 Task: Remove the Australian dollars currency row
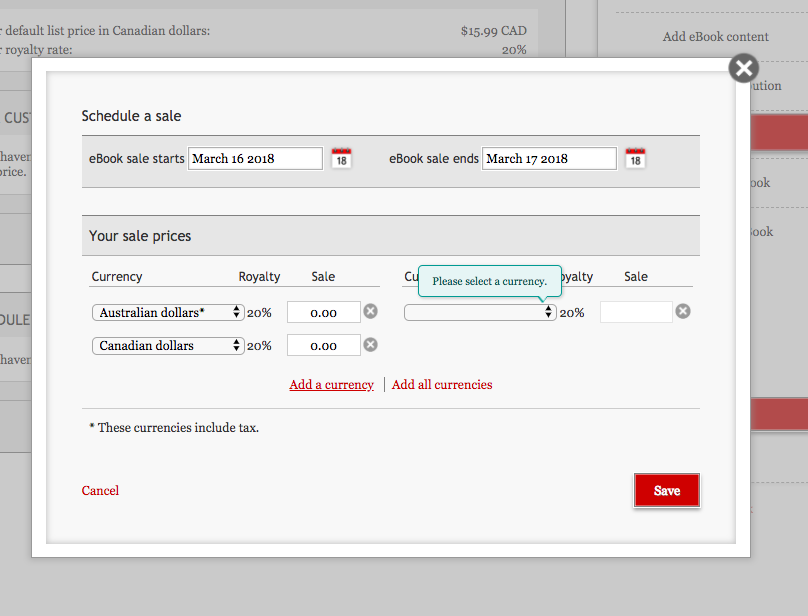point(370,312)
